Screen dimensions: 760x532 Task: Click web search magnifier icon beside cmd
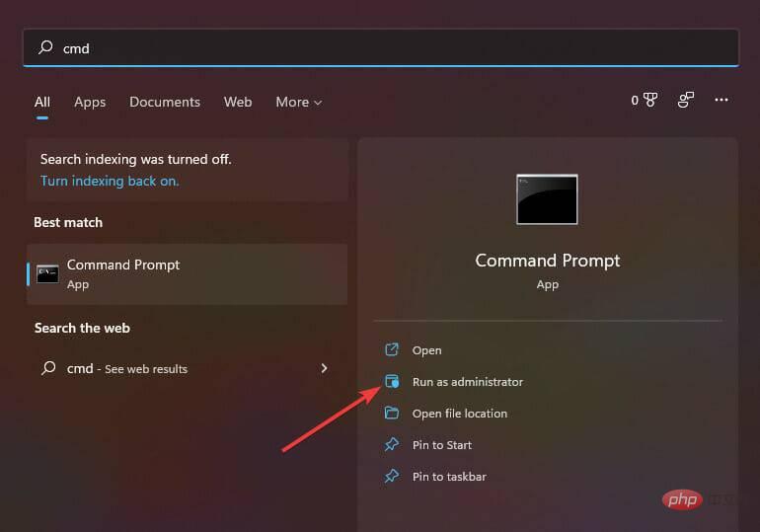[x=48, y=368]
